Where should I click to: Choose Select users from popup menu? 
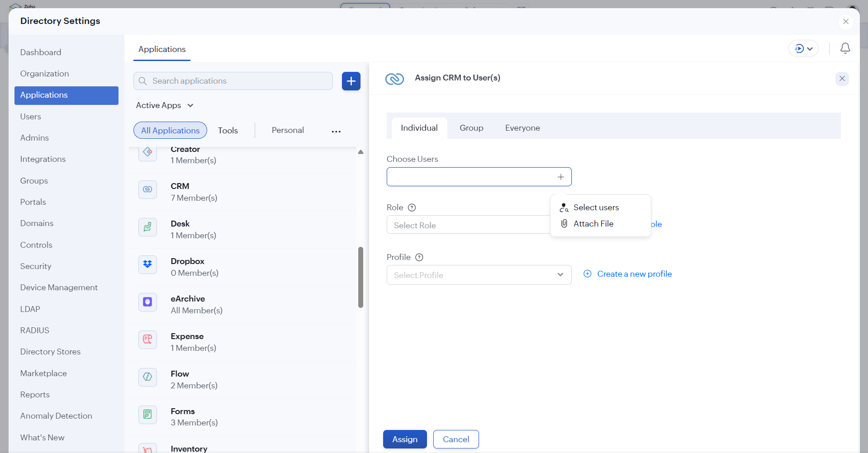tap(596, 208)
